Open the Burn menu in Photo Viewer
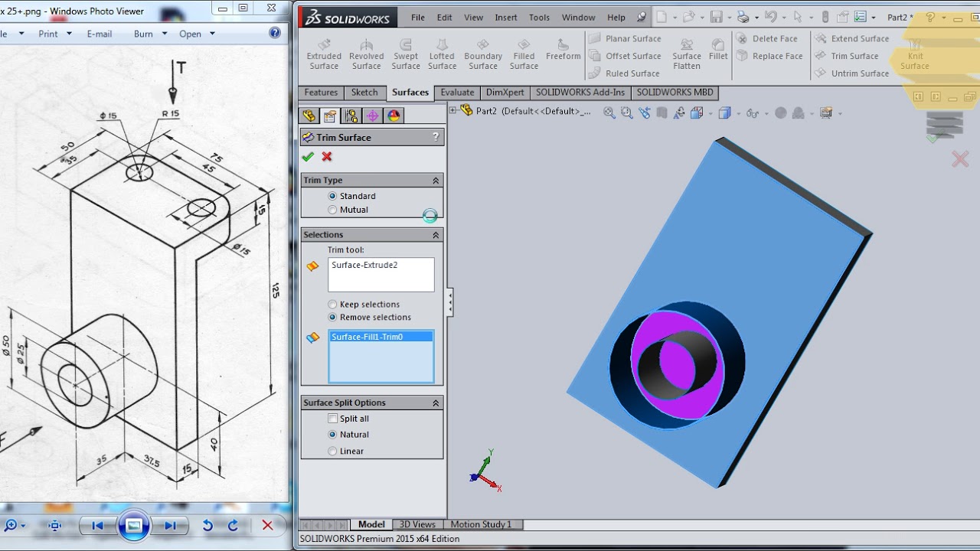 [149, 34]
